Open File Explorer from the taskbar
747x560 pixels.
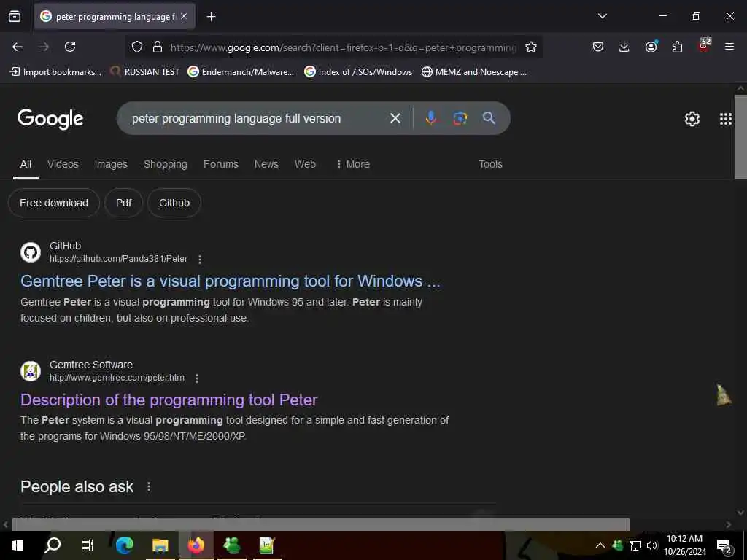pyautogui.click(x=160, y=545)
